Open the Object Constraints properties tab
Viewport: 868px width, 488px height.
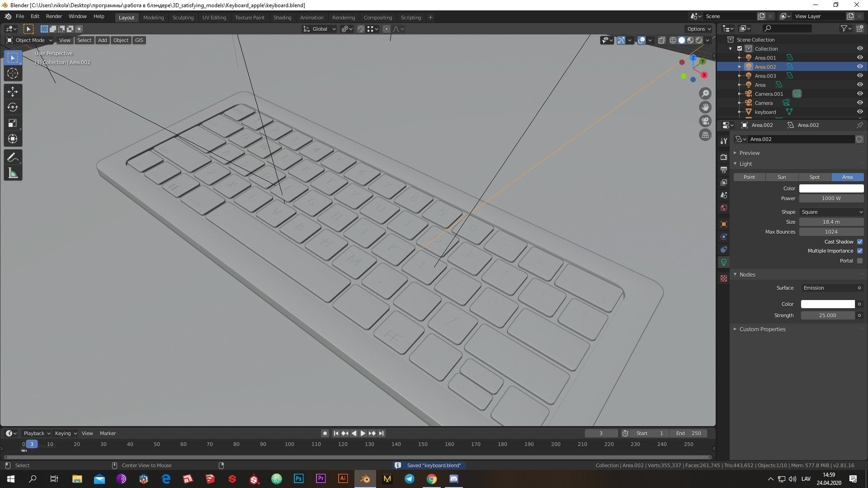[724, 249]
